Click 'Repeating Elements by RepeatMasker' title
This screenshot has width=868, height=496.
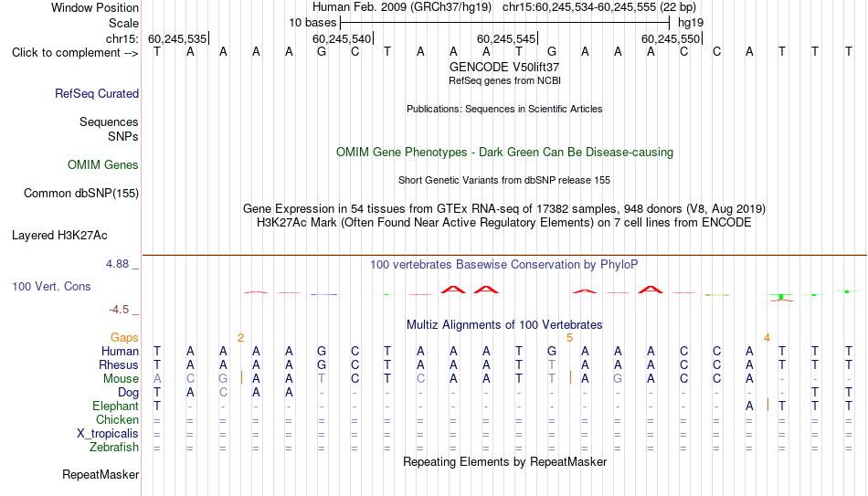tap(504, 461)
